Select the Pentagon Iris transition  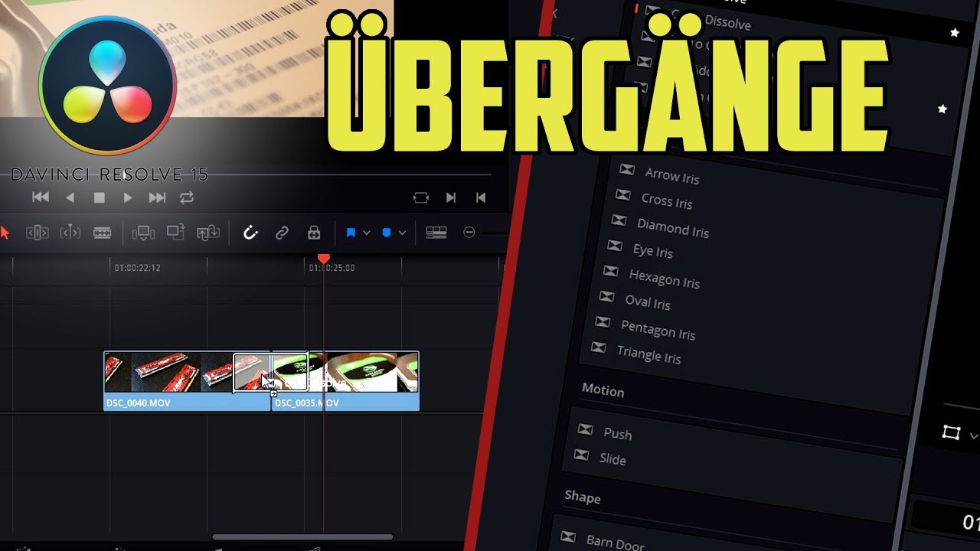(658, 330)
